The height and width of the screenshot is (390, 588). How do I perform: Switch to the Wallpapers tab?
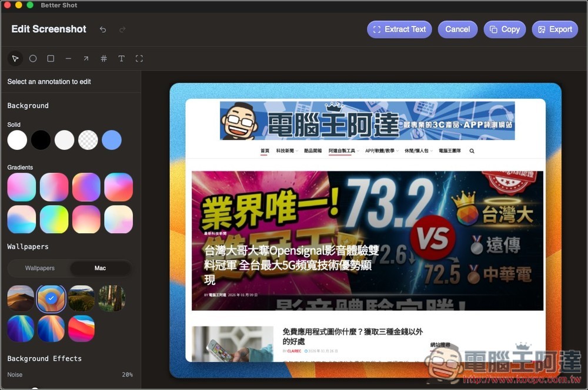[39, 268]
